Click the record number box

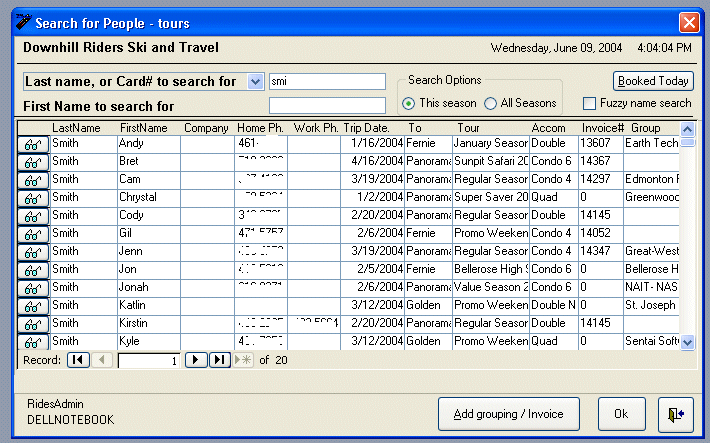pos(149,361)
